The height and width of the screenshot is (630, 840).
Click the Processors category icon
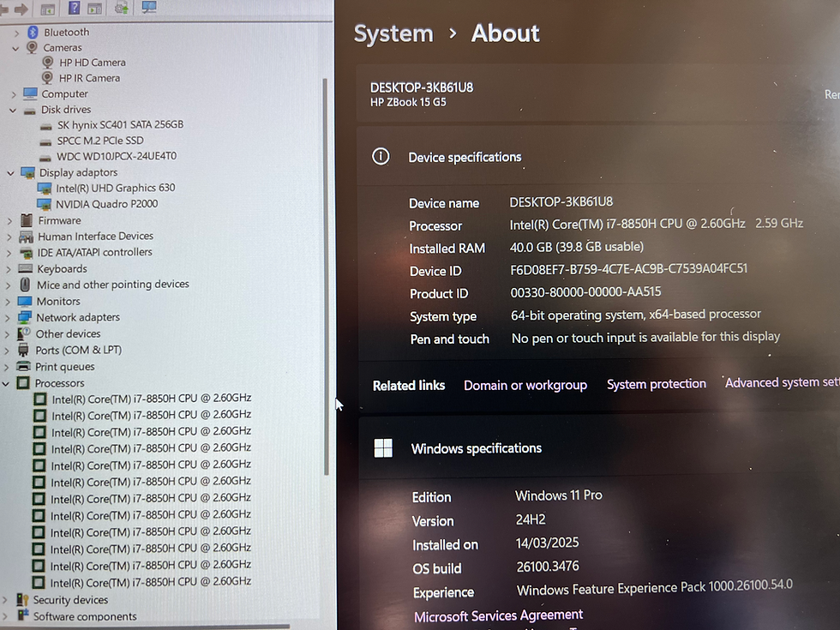point(23,383)
